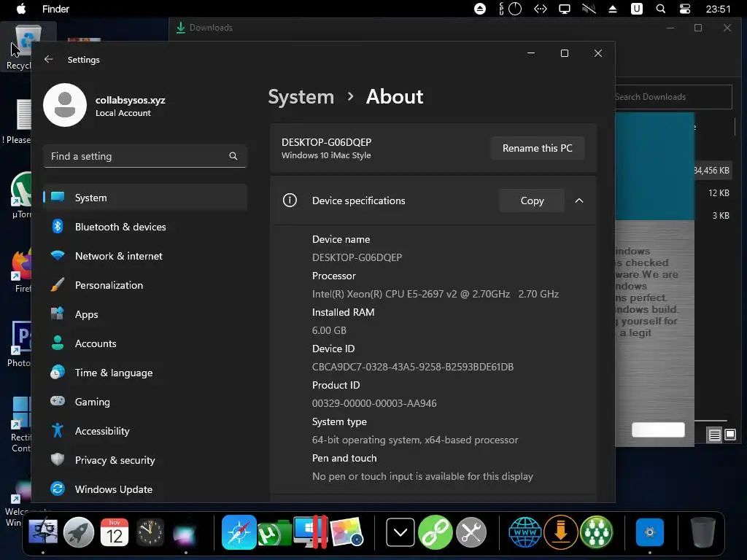Screen dimensions: 747x560
Task: Open the Trash can in the dock
Action: coord(703,532)
